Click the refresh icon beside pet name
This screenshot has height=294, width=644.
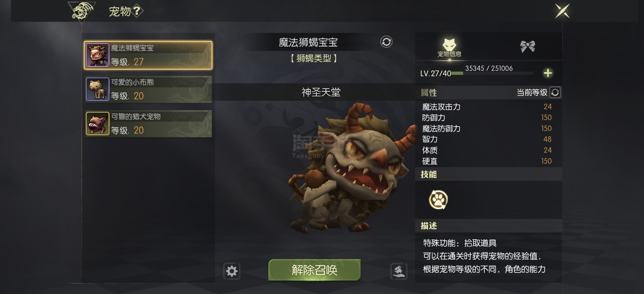tap(386, 42)
